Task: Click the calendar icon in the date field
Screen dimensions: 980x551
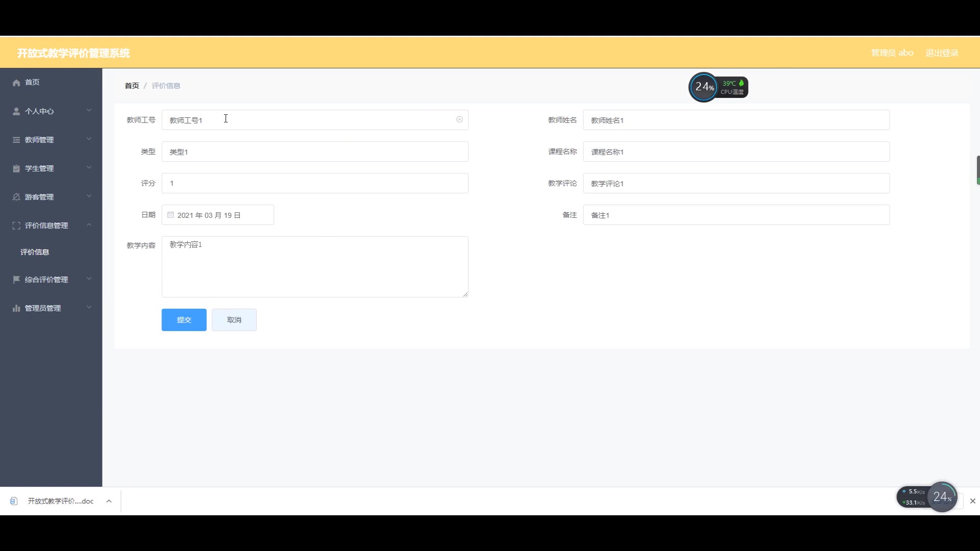Action: click(170, 215)
